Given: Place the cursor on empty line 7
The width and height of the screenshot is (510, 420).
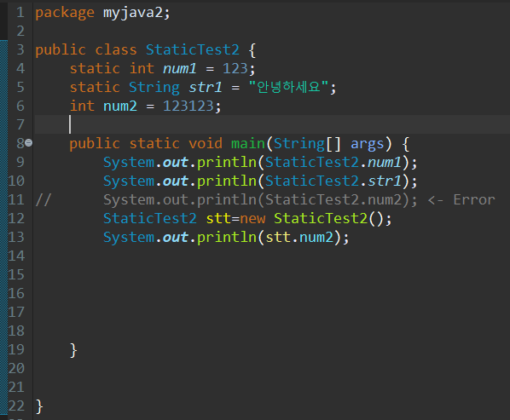Looking at the screenshot, I should pos(272,124).
